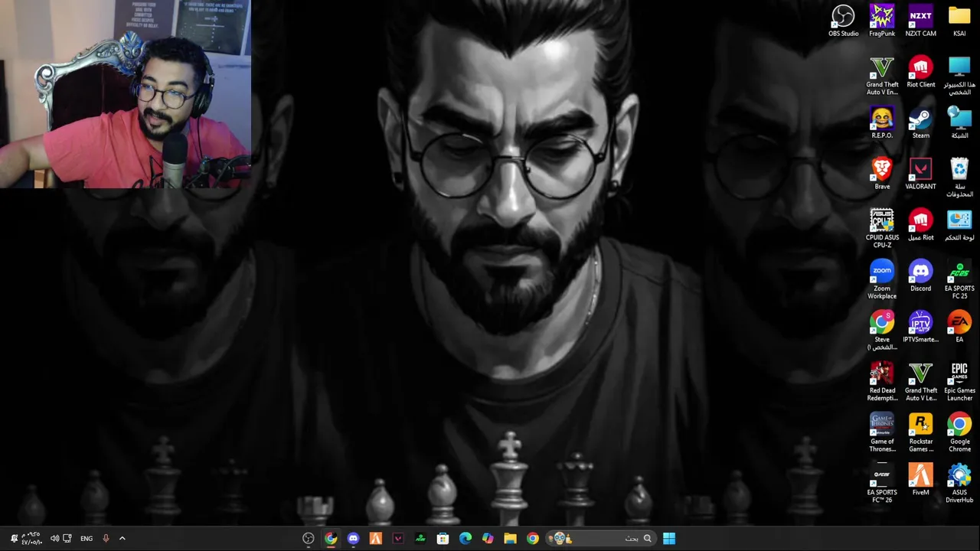Launch EA SPORTS FC 25 shortcut
This screenshot has width=980, height=551.
(x=959, y=279)
